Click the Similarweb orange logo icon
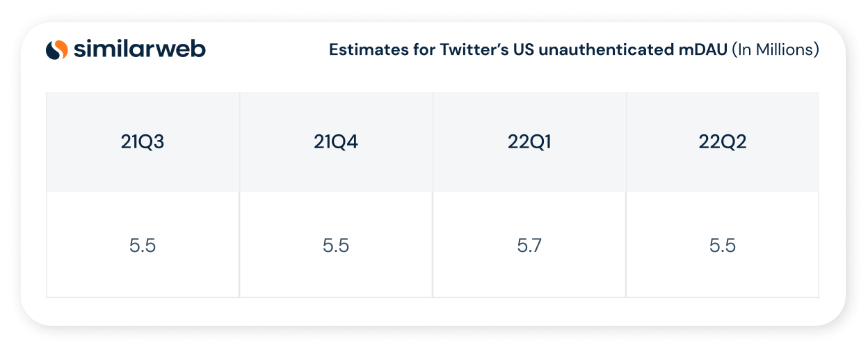This screenshot has width=868, height=348. (57, 49)
